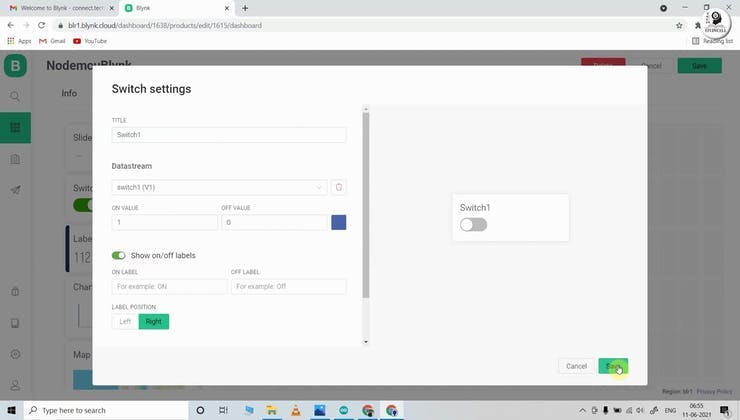Switch to Welcome to Blynk Gmail tab
The width and height of the screenshot is (740, 420).
62,8
